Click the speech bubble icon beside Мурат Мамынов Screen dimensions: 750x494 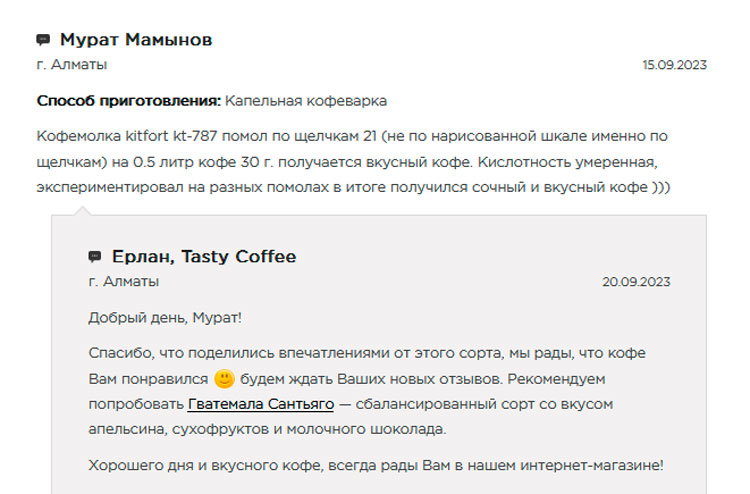coord(43,40)
